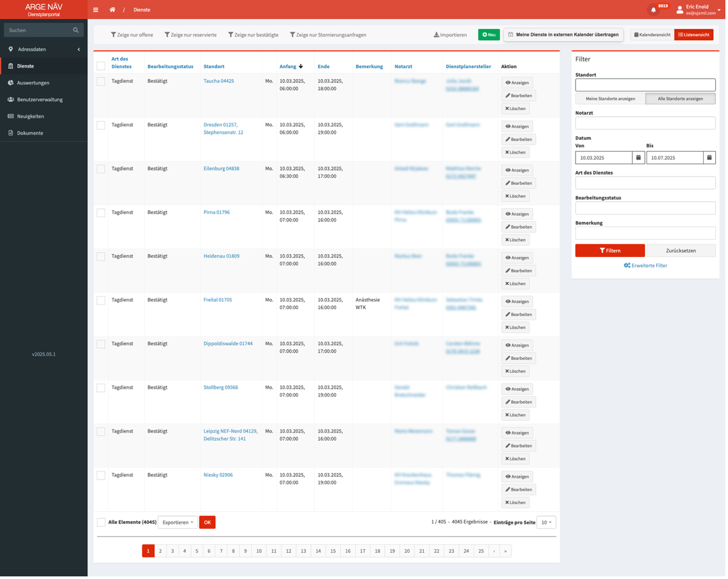Open Erweiterte Filter settings

(x=645, y=265)
